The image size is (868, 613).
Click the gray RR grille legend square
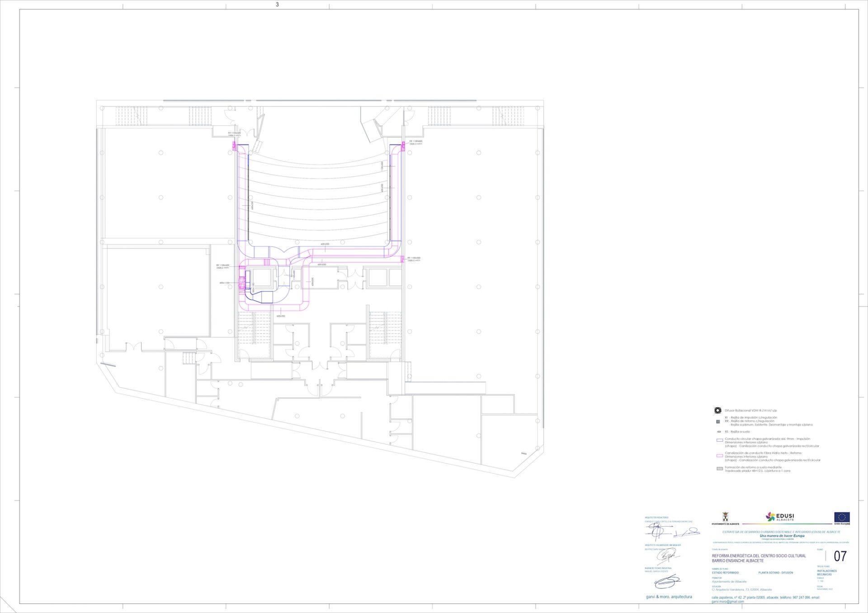[x=717, y=422]
